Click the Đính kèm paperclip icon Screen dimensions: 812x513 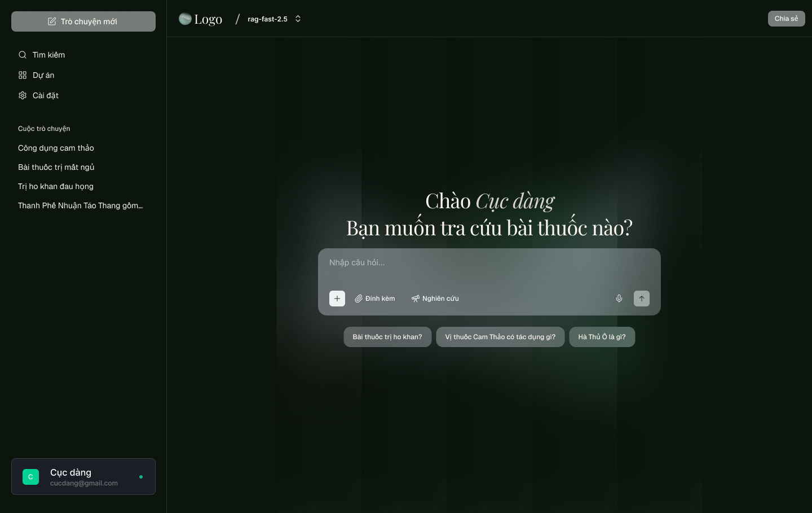[x=359, y=299]
